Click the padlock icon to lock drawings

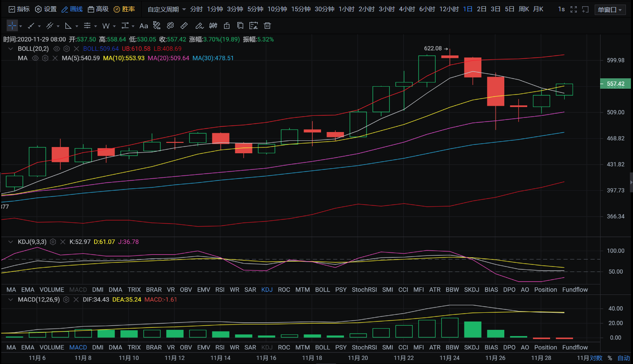[227, 26]
